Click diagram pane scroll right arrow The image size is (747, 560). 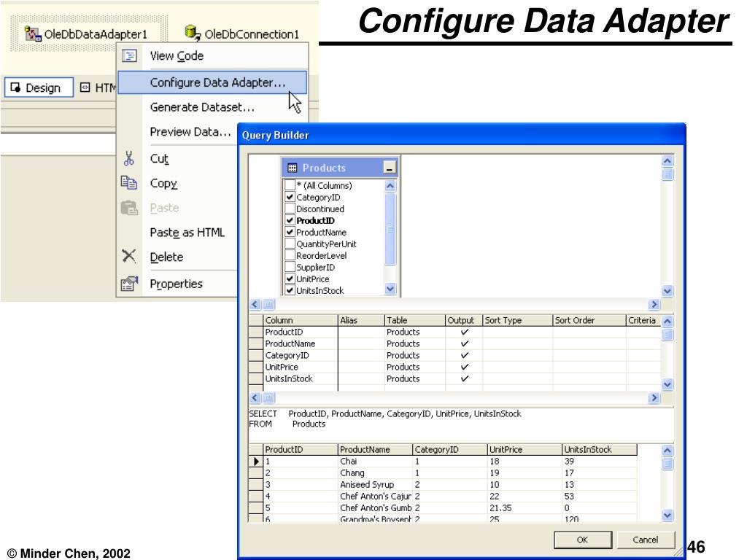click(654, 304)
